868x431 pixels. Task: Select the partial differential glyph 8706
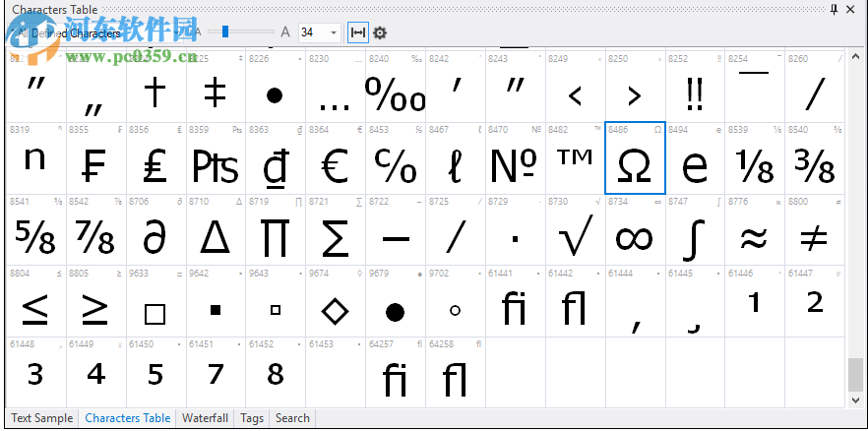(x=156, y=229)
